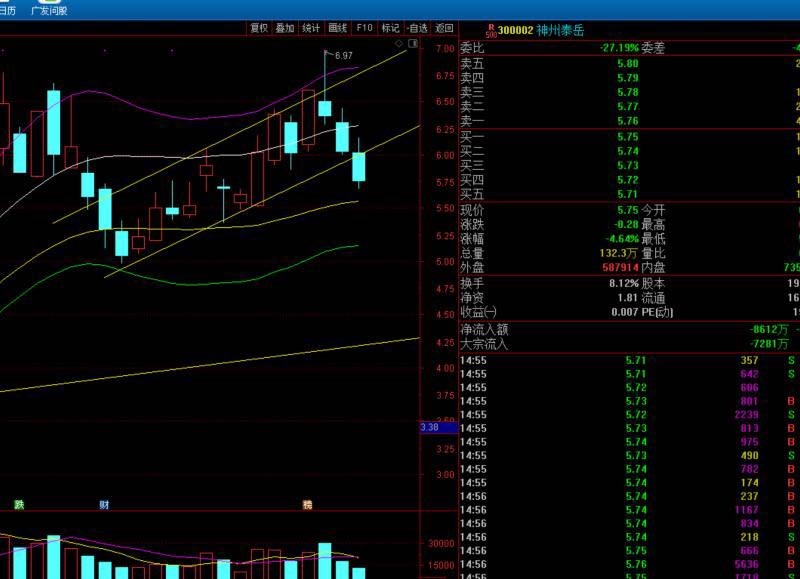Click the 返回 back button

(444, 28)
